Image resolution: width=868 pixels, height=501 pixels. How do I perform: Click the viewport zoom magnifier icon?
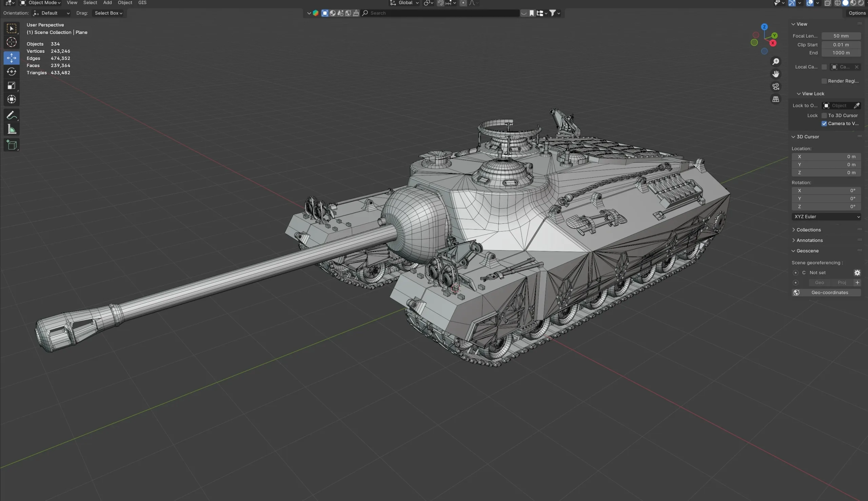tap(775, 61)
